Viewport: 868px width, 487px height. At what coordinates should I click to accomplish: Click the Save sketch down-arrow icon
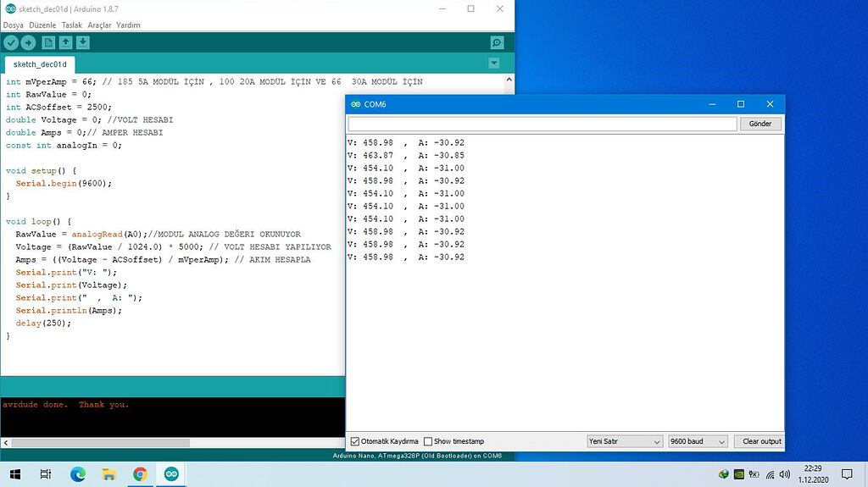pyautogui.click(x=83, y=42)
